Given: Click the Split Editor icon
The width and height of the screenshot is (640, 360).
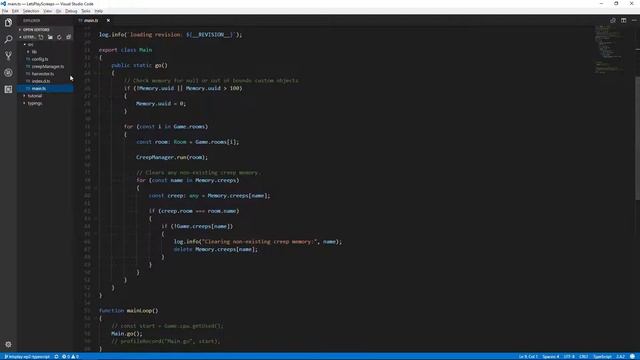Looking at the screenshot, I should pyautogui.click(x=623, y=20).
